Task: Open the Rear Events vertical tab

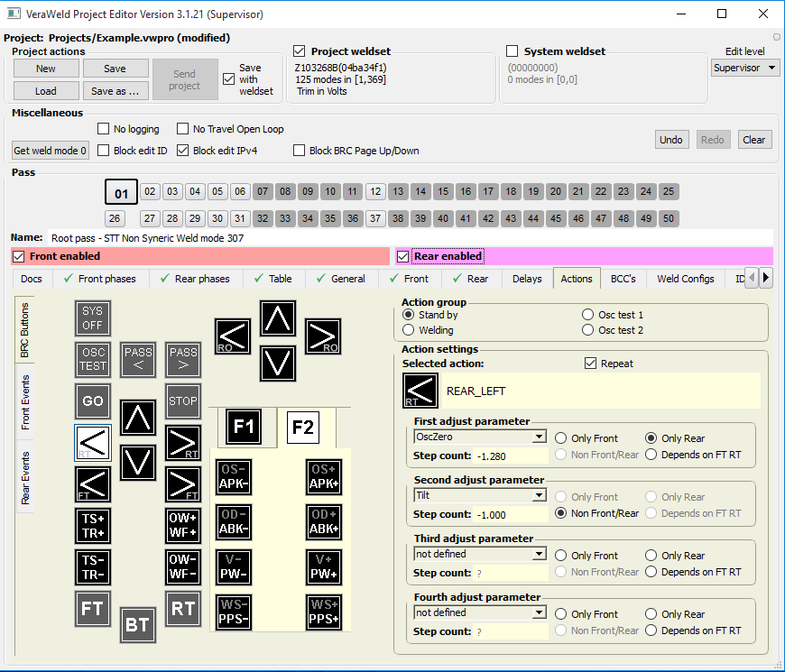Action: pyautogui.click(x=25, y=478)
